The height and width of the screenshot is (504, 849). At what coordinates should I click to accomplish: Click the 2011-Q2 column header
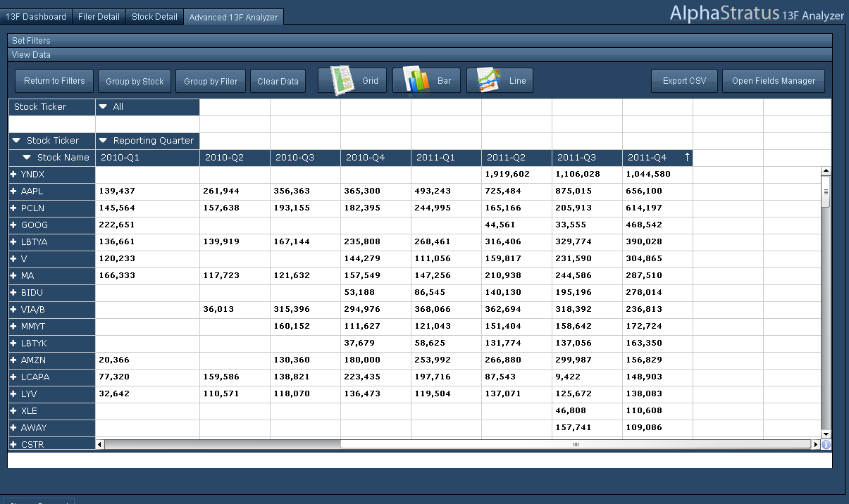click(516, 158)
